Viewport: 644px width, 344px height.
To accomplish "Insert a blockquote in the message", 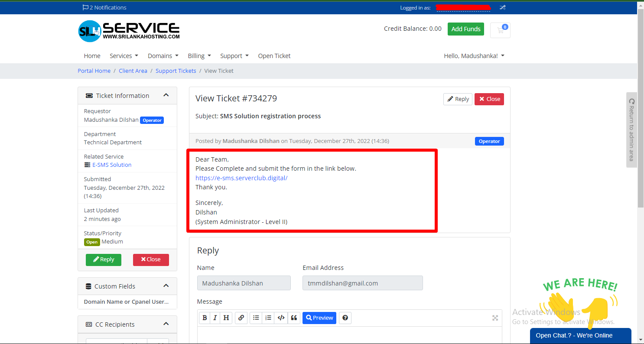I will point(294,318).
